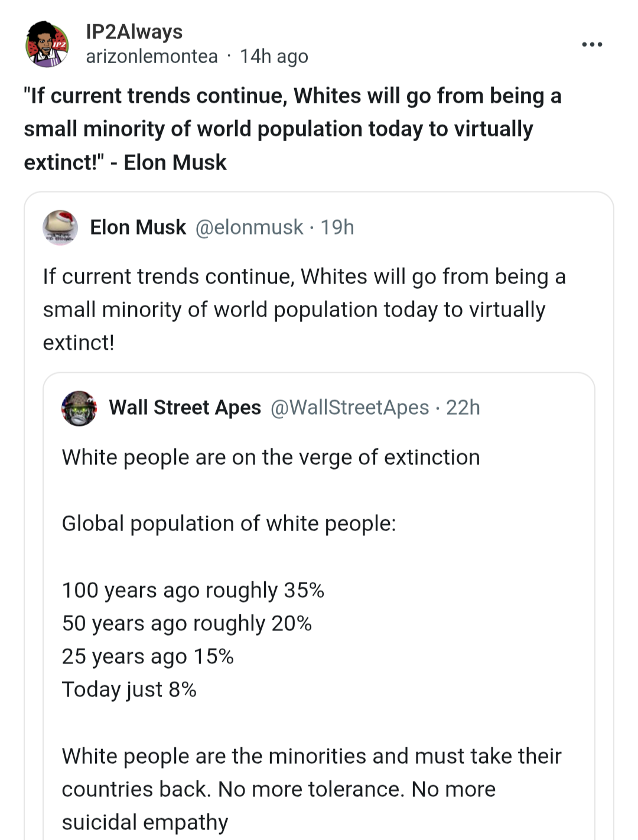The image size is (638, 840).
Task: Open the IP2Always display name
Action: [x=134, y=31]
